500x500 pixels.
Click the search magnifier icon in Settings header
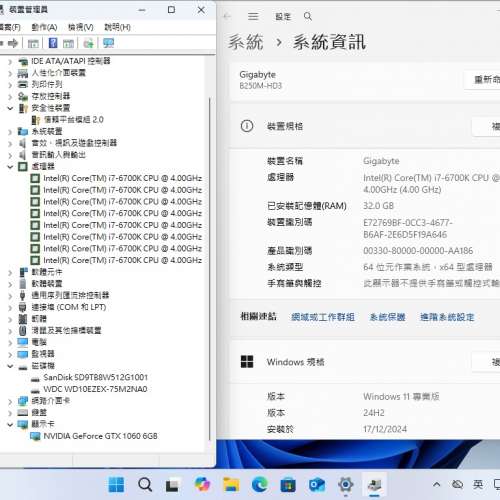[x=308, y=16]
